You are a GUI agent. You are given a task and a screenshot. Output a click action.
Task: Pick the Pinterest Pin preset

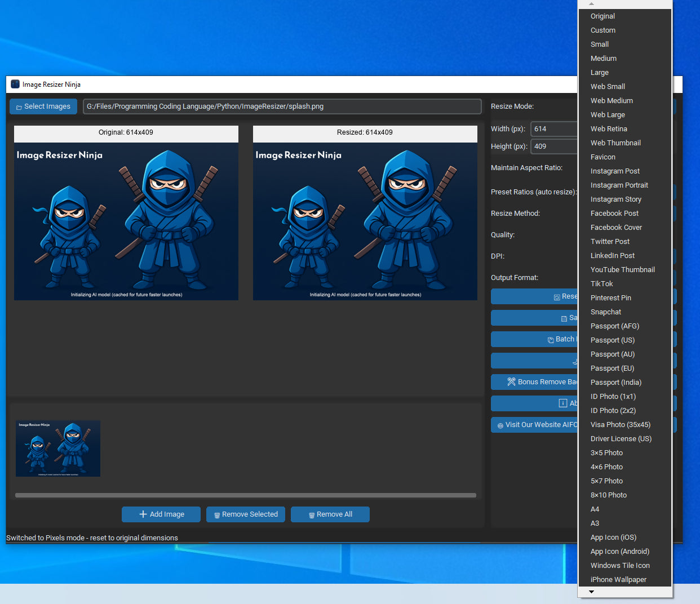[625, 298]
